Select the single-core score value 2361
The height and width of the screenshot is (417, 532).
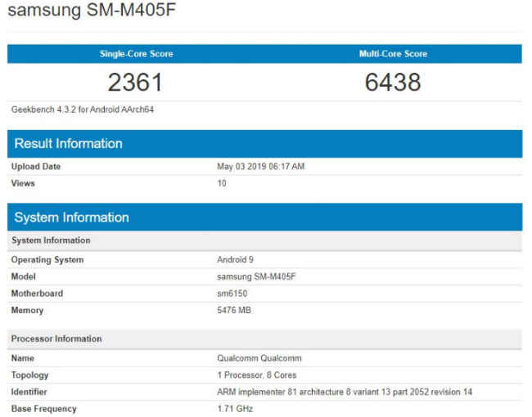pos(135,82)
